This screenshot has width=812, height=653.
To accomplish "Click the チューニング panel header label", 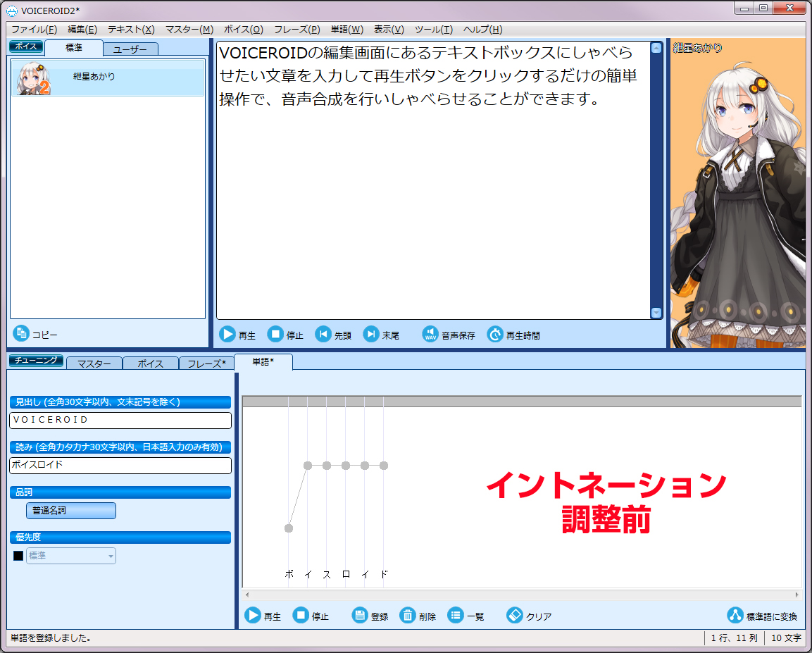I will 36,361.
